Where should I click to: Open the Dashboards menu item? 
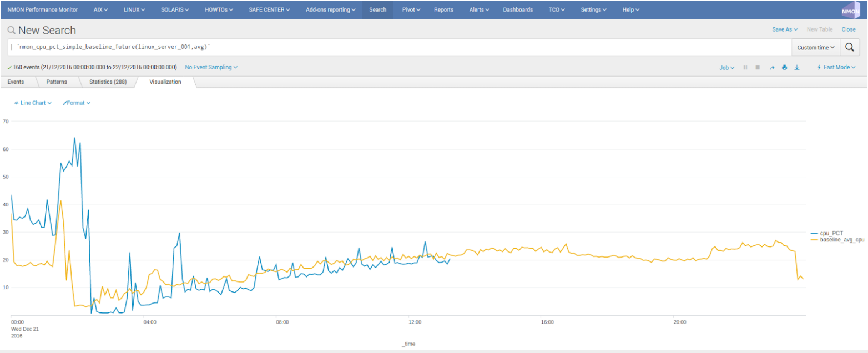click(x=517, y=9)
